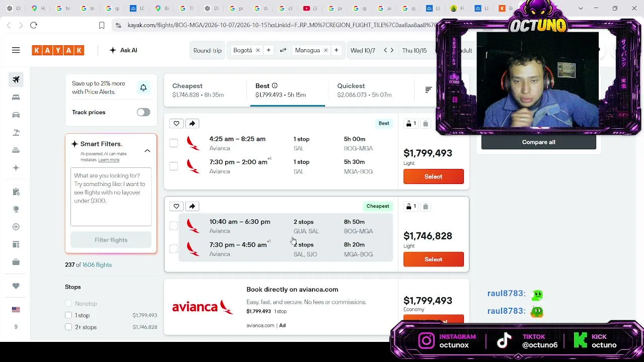Open the Kayak hamburger navigation menu
Viewport: 644px width, 362px height.
(x=16, y=50)
